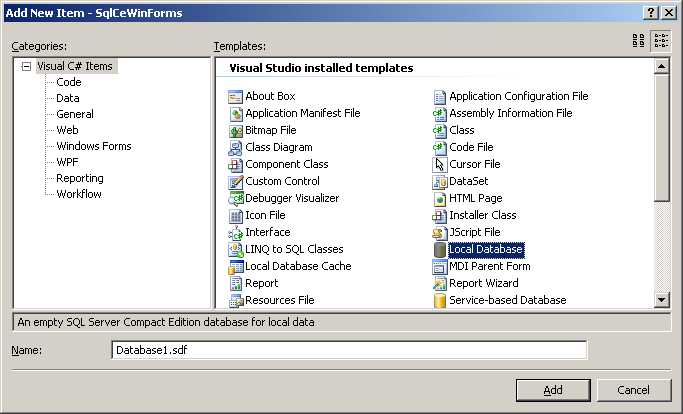Select the 'MDI Parent Form' label
Image resolution: width=683 pixels, height=414 pixels.
click(490, 266)
